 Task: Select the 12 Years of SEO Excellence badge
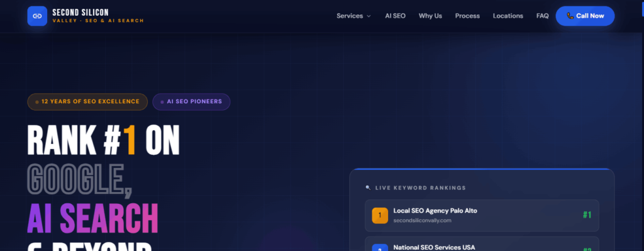87,102
